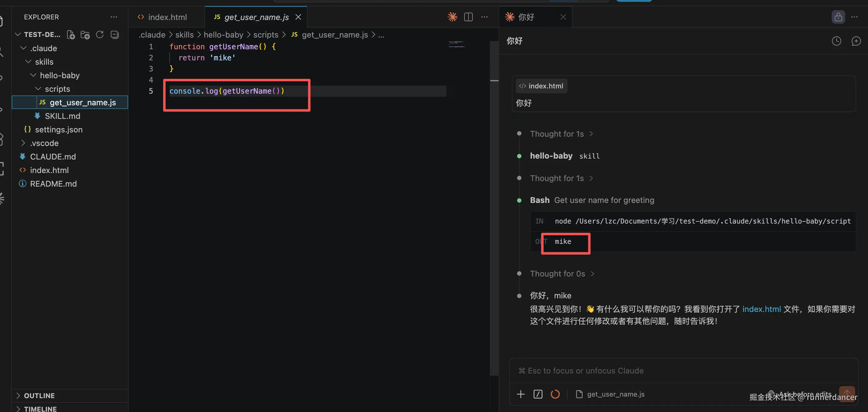Click skills in the breadcrumb path
The height and width of the screenshot is (412, 868).
[x=184, y=35]
